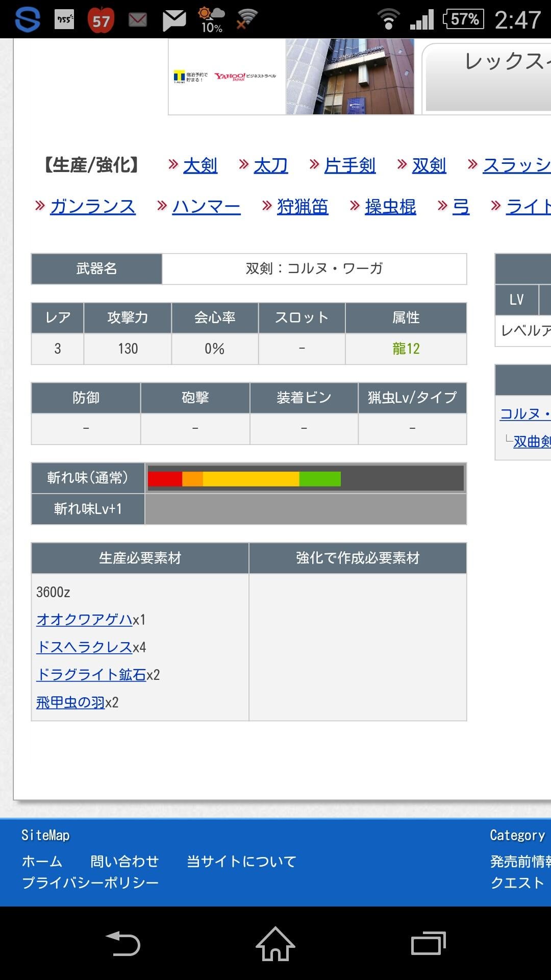The width and height of the screenshot is (551, 980).
Task: Open the オオクワアゲハ material link
Action: [x=85, y=619]
